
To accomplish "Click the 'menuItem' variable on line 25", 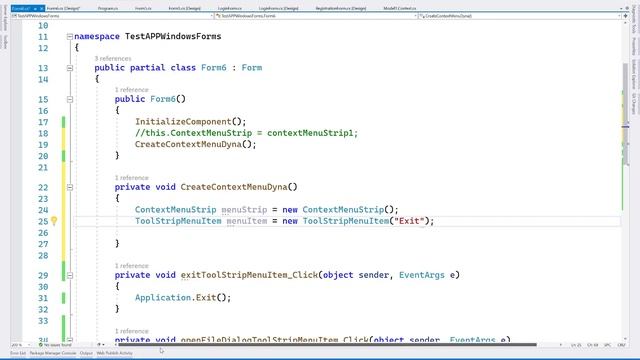I will tap(247, 221).
